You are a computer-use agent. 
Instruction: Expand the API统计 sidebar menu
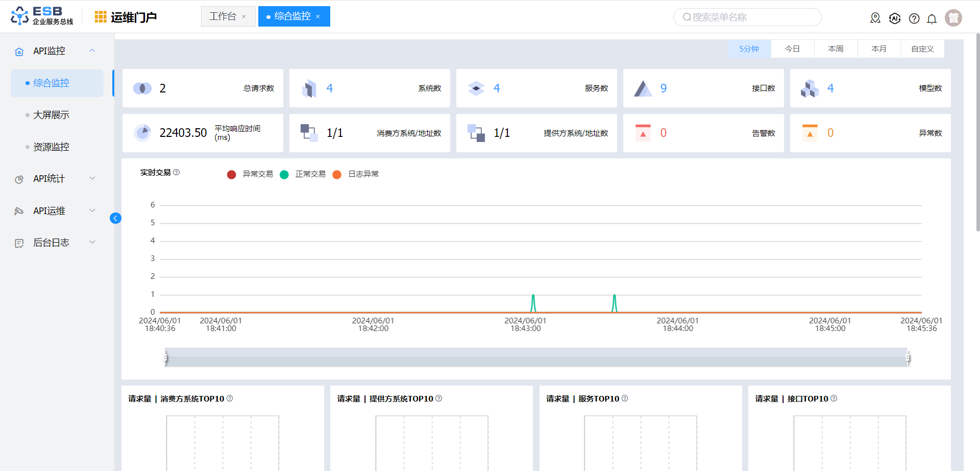point(55,179)
